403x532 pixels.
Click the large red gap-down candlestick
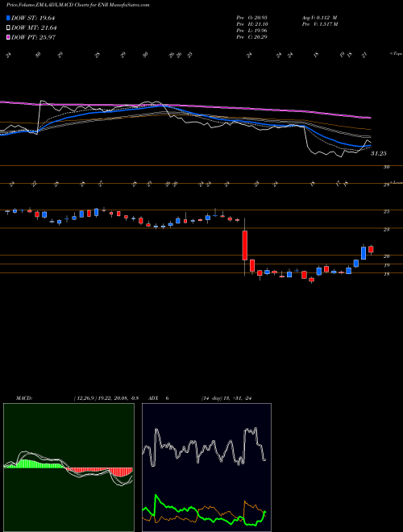pyautogui.click(x=244, y=245)
